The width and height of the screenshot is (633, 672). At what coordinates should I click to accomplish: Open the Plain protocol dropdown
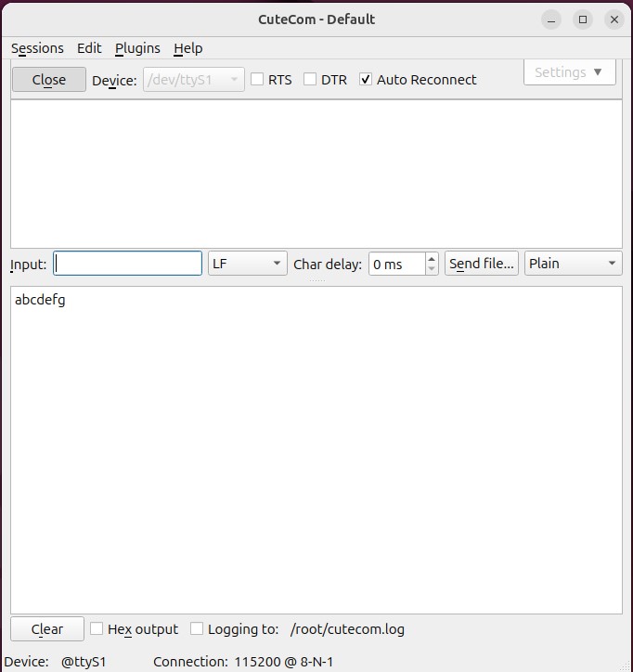tap(574, 264)
